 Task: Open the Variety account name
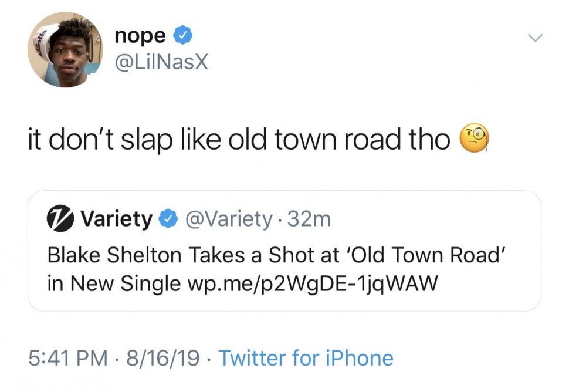pos(116,219)
